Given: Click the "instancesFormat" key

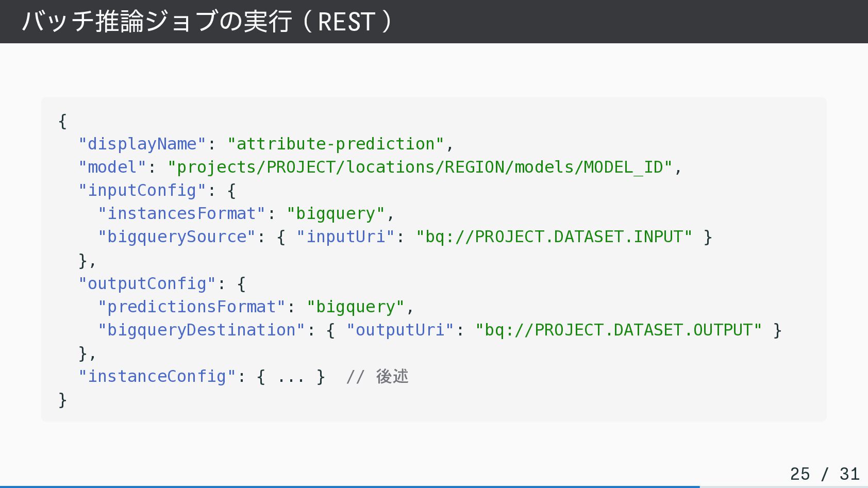Looking at the screenshot, I should click(181, 213).
